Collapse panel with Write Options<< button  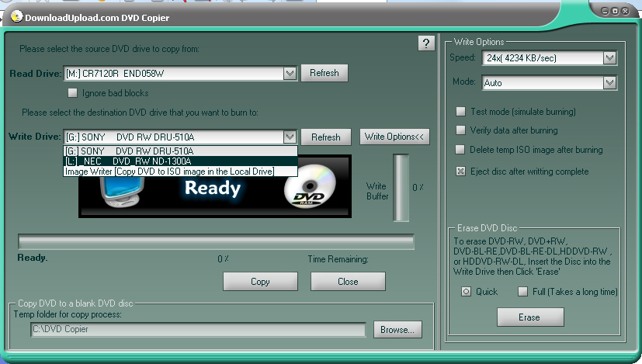click(x=394, y=137)
